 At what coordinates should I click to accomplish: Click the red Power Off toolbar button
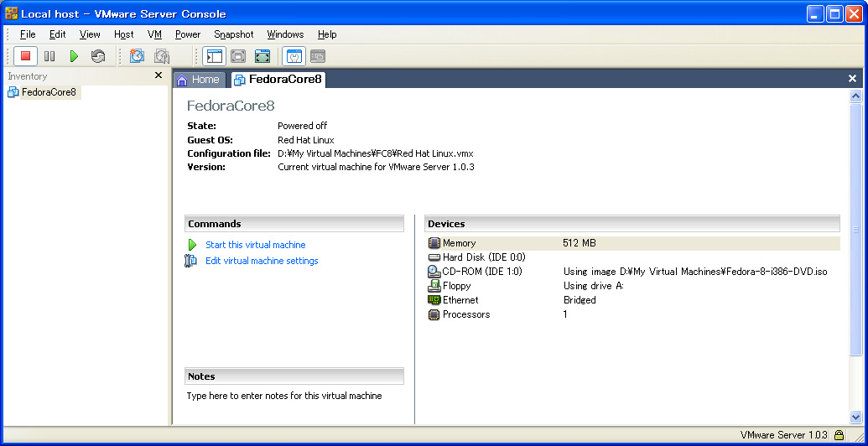[x=25, y=56]
